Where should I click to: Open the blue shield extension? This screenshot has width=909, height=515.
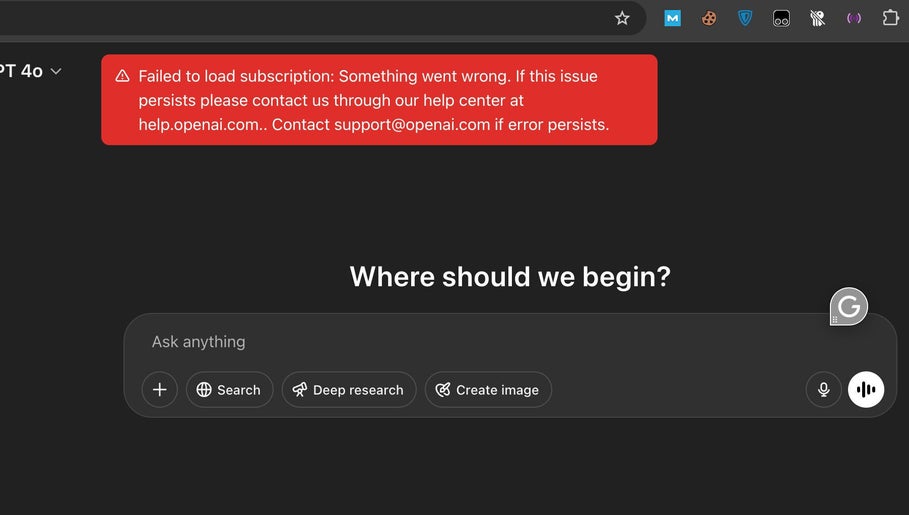745,19
